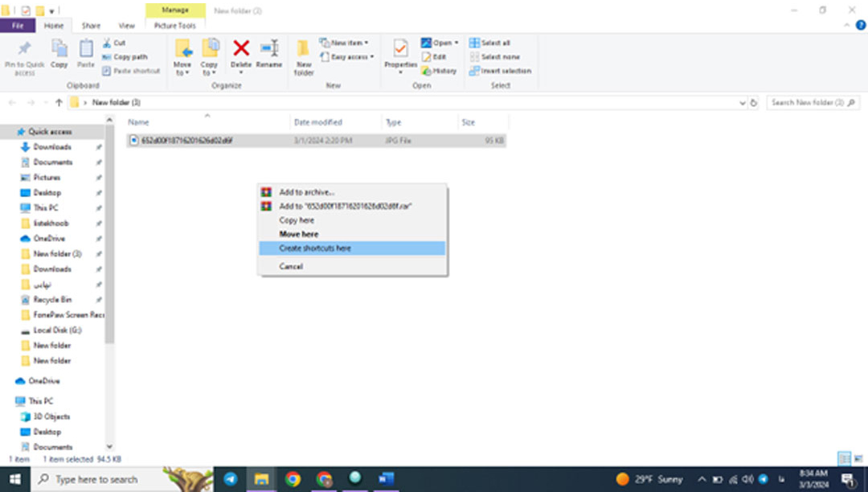The height and width of the screenshot is (492, 868).
Task: Open the Share ribbon tab
Action: (91, 26)
